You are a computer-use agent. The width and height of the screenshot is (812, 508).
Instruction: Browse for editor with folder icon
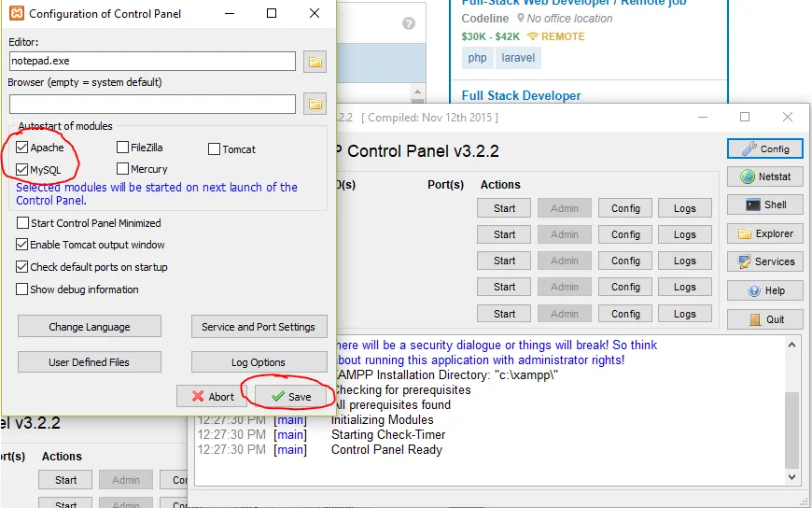click(x=315, y=62)
